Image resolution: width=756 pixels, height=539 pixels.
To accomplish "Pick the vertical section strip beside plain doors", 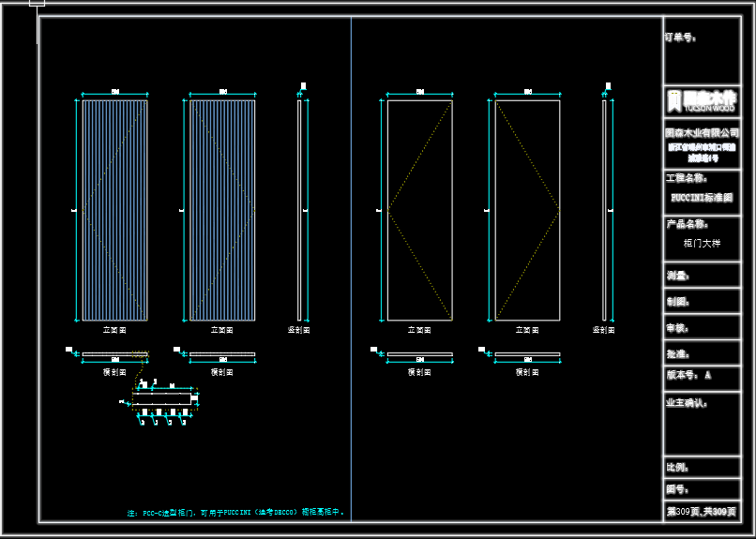I will (x=604, y=210).
